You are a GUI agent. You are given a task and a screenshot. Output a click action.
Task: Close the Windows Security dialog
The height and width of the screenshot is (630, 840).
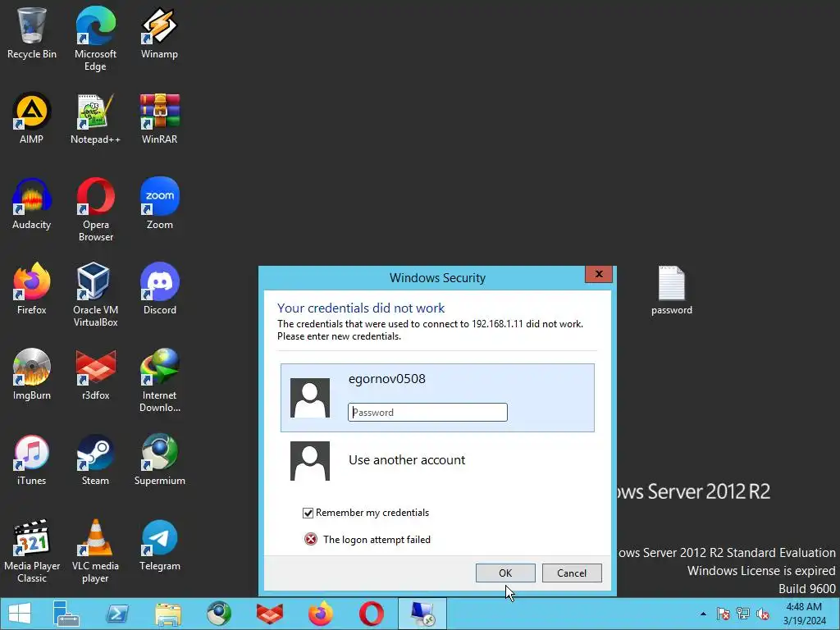coord(599,274)
